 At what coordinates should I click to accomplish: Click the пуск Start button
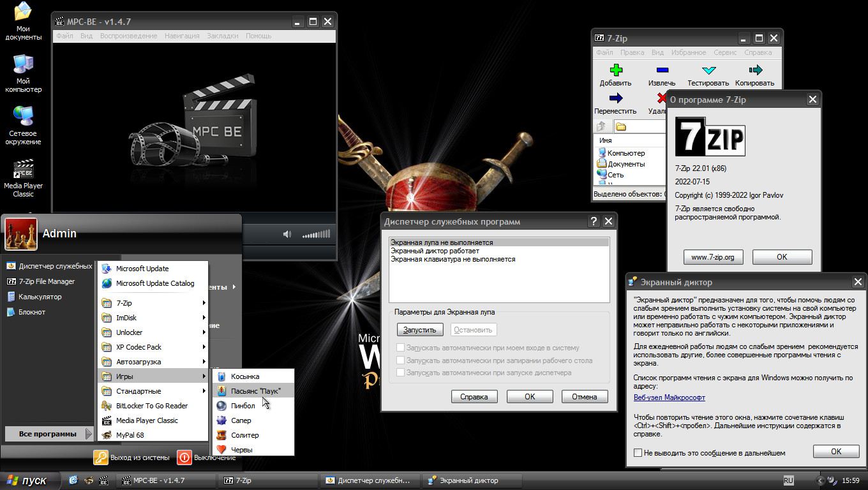29,480
